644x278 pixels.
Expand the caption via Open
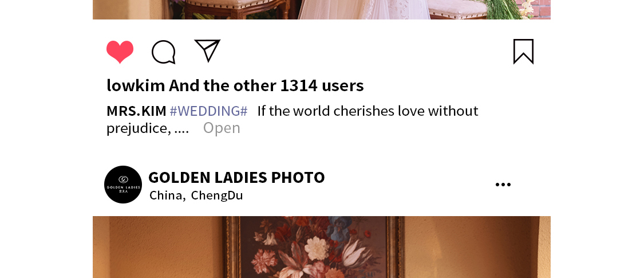[x=222, y=128]
